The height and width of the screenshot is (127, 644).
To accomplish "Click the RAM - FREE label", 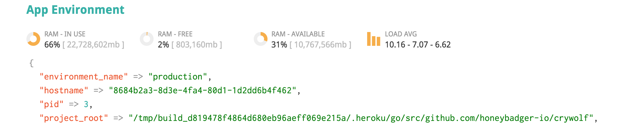I will 175,34.
